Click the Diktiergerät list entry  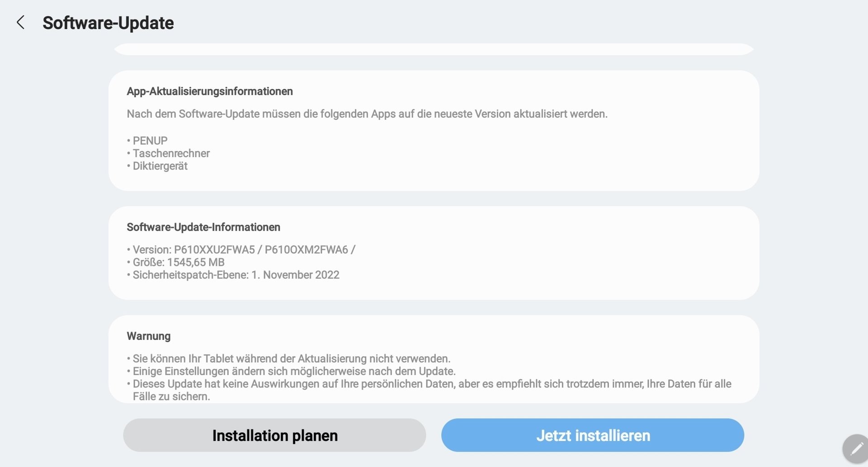pyautogui.click(x=160, y=166)
